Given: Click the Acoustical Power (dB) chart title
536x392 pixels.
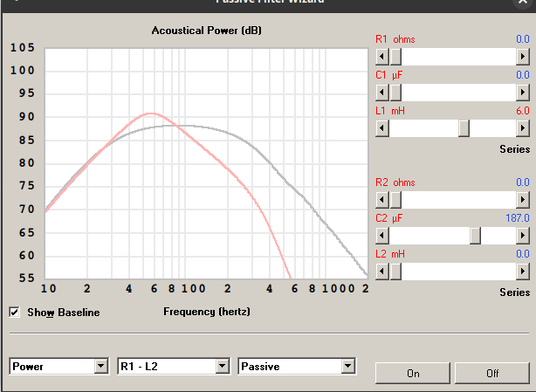Looking at the screenshot, I should (207, 31).
